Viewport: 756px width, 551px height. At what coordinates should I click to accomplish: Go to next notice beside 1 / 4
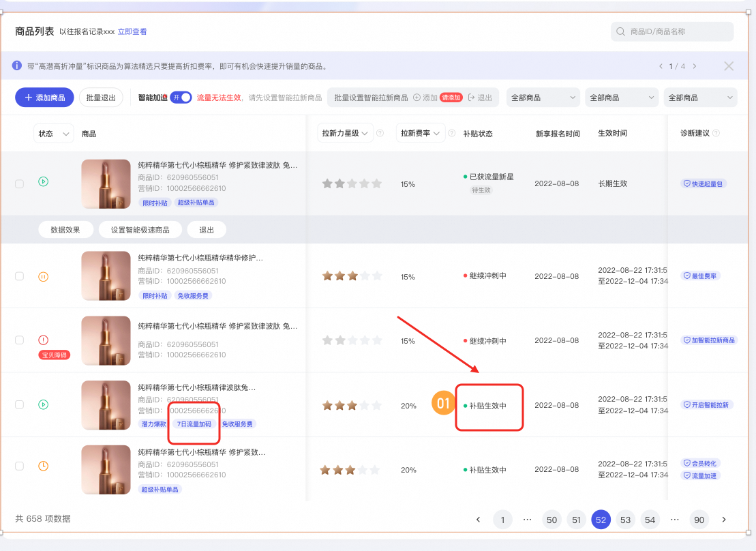pos(694,66)
